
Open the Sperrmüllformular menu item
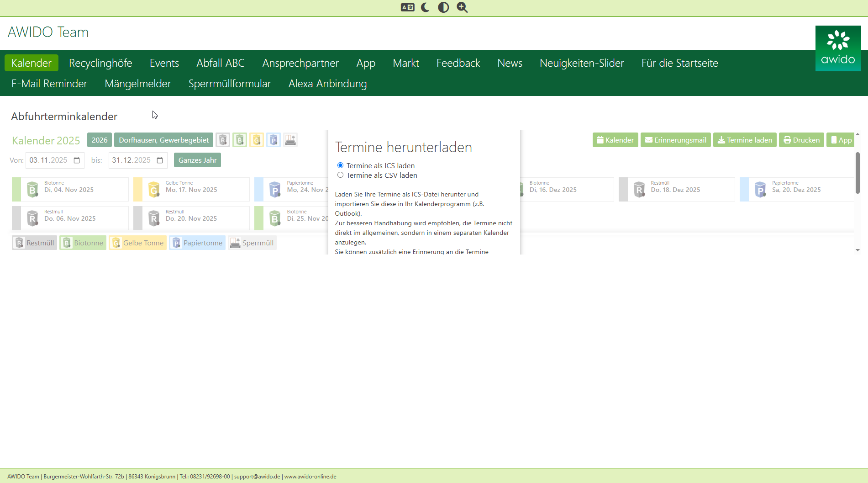click(230, 84)
